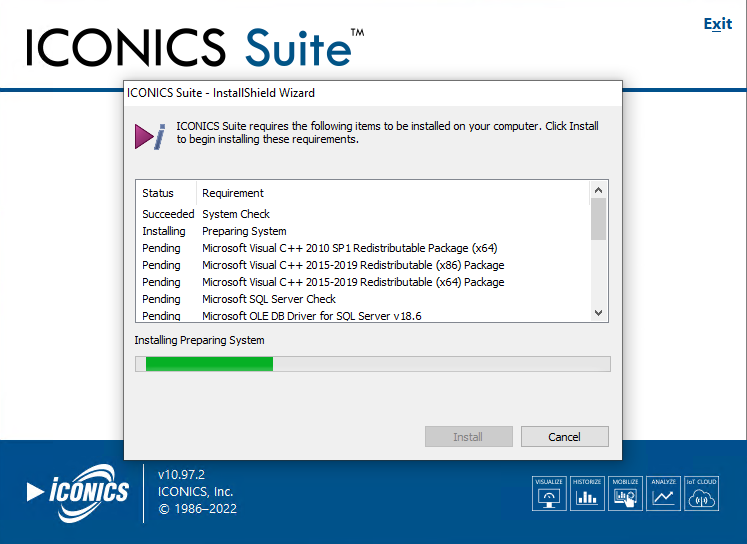Select the System Check requirement row
This screenshot has width=747, height=544.
tap(363, 214)
